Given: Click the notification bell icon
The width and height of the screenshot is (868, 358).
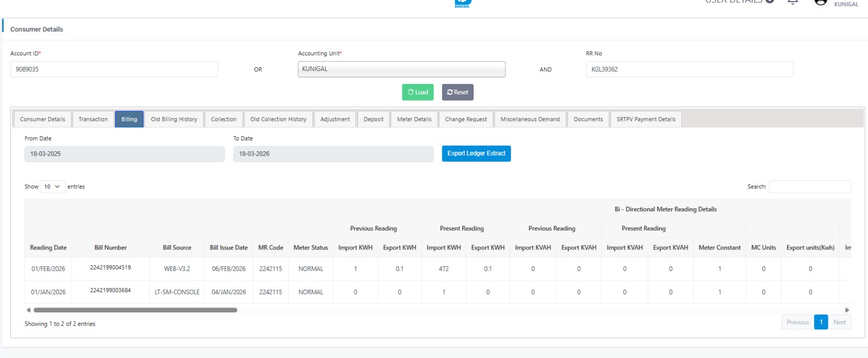Looking at the screenshot, I should (x=793, y=2).
